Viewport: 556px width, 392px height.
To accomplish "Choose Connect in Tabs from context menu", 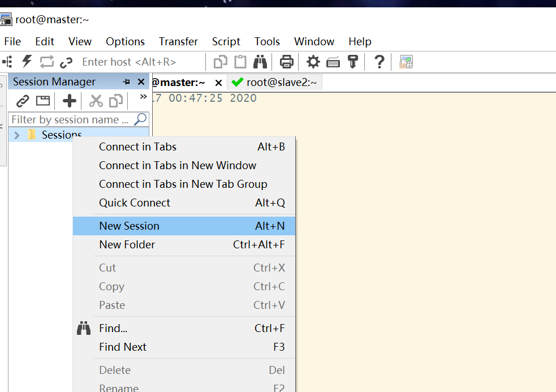I will point(184,147).
